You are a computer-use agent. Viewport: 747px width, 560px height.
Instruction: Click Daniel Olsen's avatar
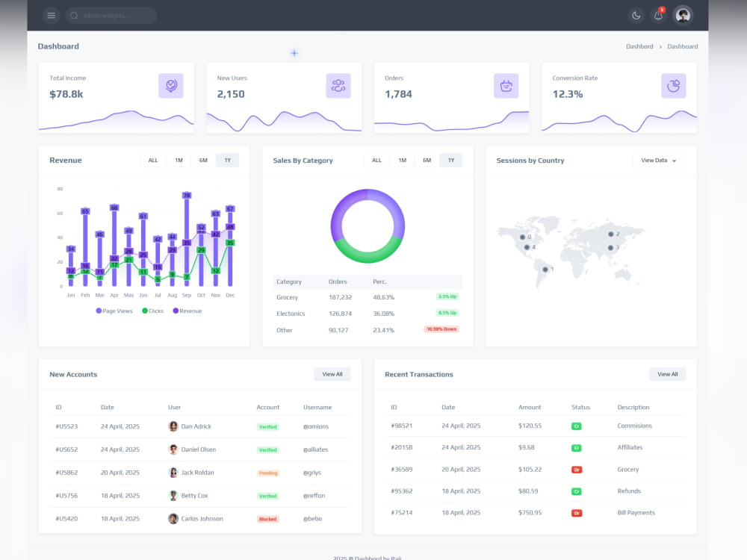pyautogui.click(x=173, y=449)
